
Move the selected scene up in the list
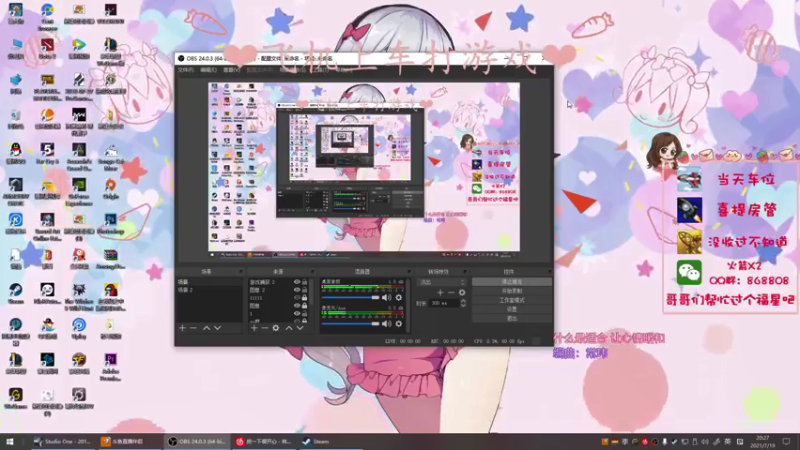point(207,328)
